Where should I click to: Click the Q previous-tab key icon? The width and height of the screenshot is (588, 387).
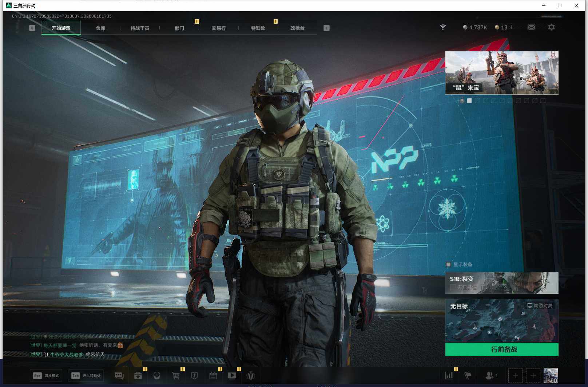pyautogui.click(x=32, y=28)
